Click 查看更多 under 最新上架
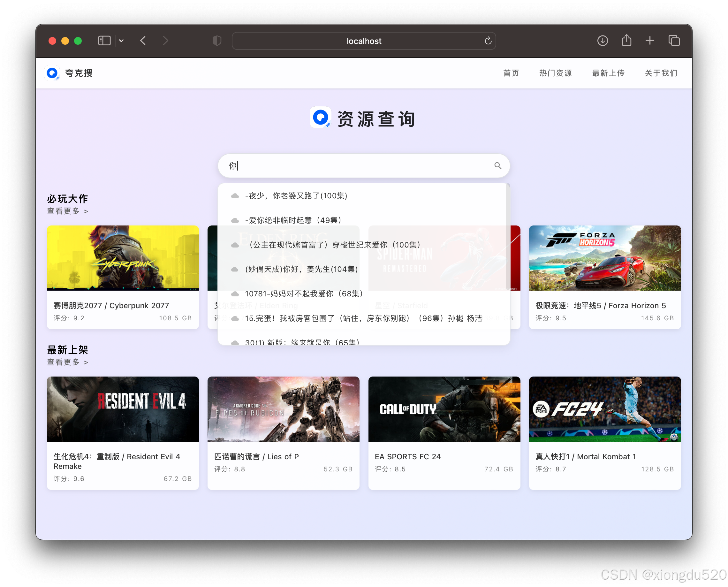Screen dimensions: 728x587 [67, 362]
